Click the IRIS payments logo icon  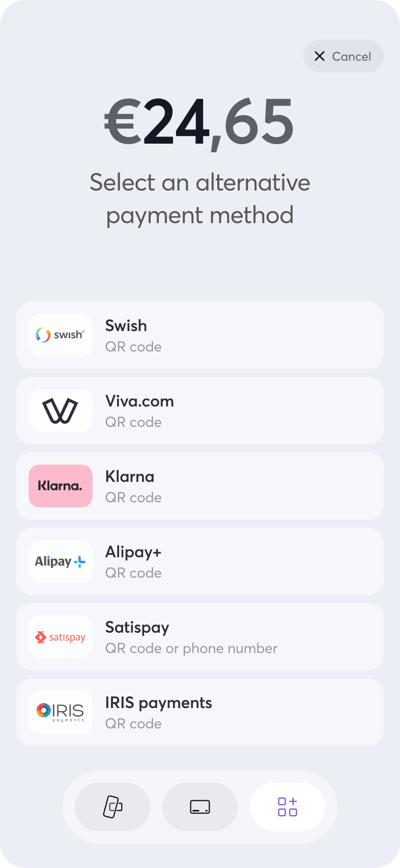[x=61, y=712]
